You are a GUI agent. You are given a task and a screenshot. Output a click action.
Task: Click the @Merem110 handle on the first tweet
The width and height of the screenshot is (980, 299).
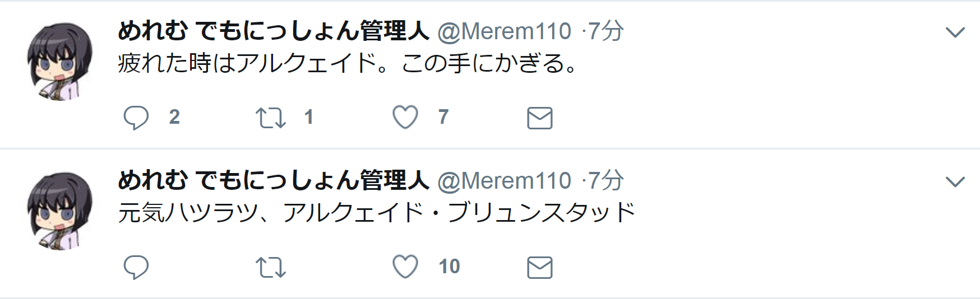click(x=505, y=31)
